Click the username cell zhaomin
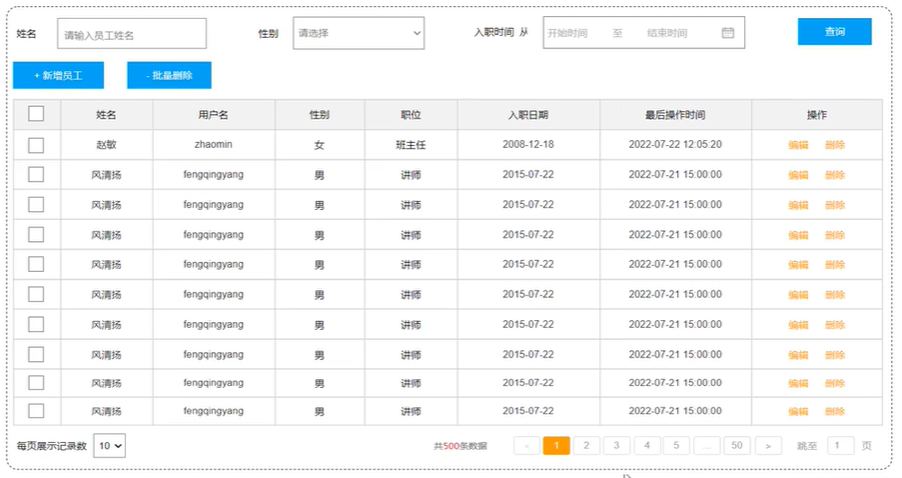 tap(213, 144)
